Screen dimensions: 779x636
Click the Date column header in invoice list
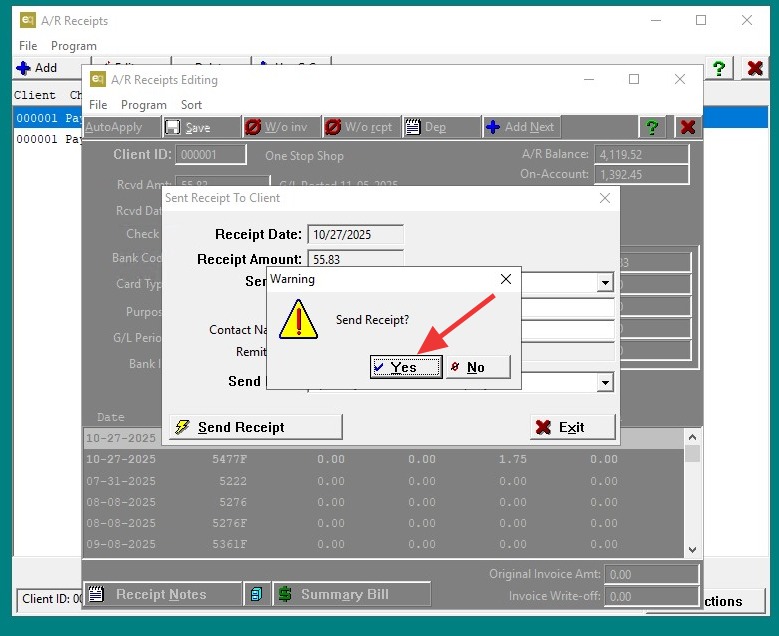click(x=110, y=417)
